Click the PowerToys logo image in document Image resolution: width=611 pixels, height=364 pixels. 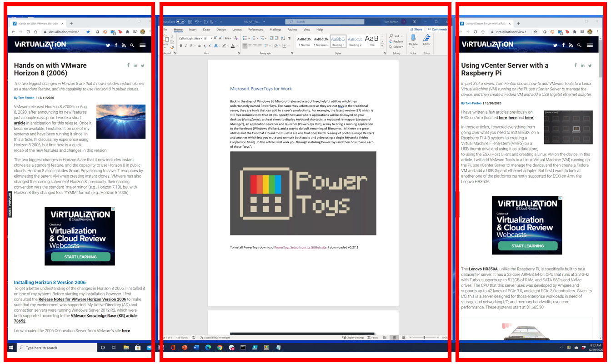pyautogui.click(x=303, y=193)
